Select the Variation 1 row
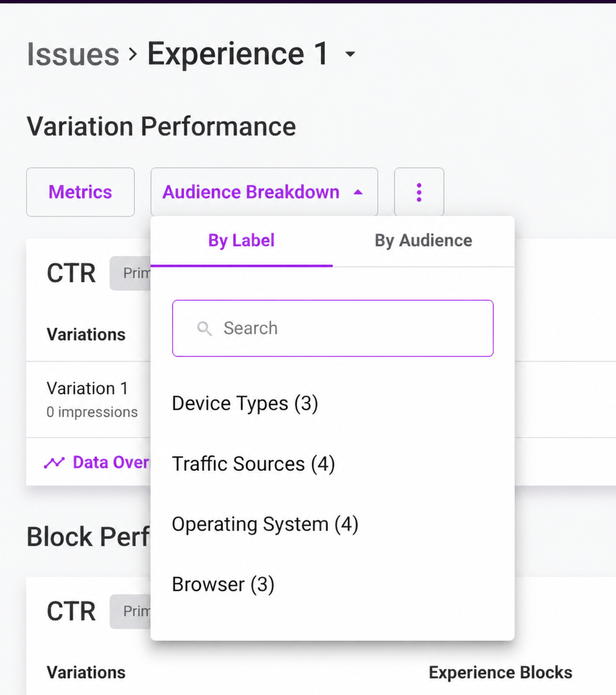The height and width of the screenshot is (695, 616). [x=89, y=400]
